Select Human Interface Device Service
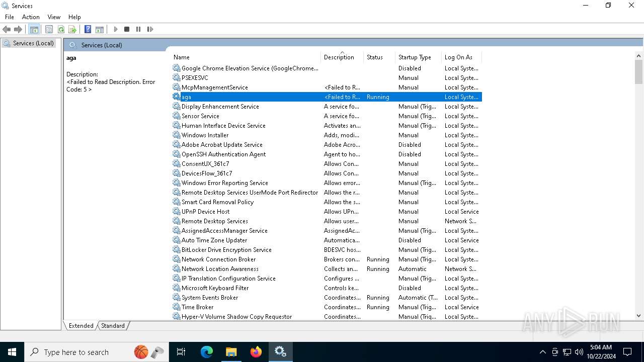The height and width of the screenshot is (362, 644). click(x=327, y=126)
